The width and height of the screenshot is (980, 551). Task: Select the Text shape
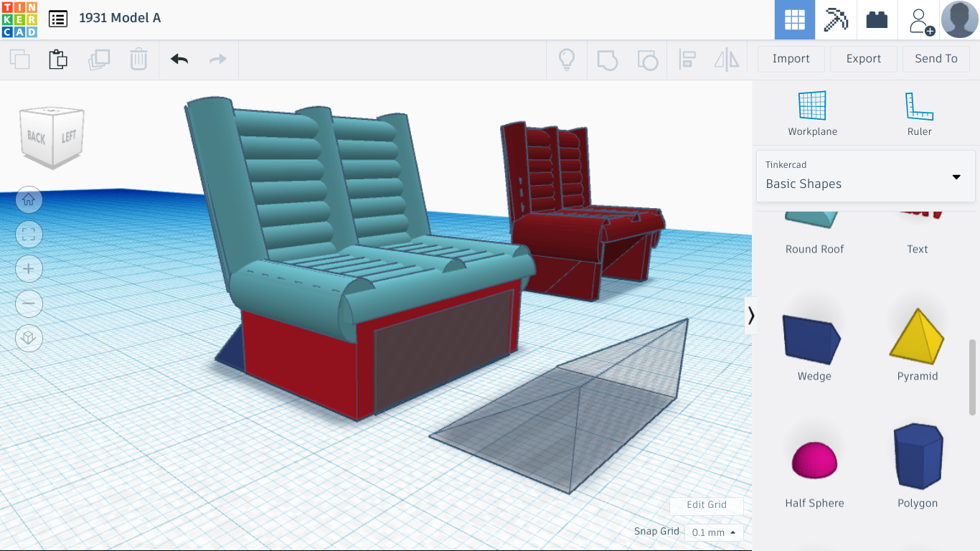pos(918,234)
